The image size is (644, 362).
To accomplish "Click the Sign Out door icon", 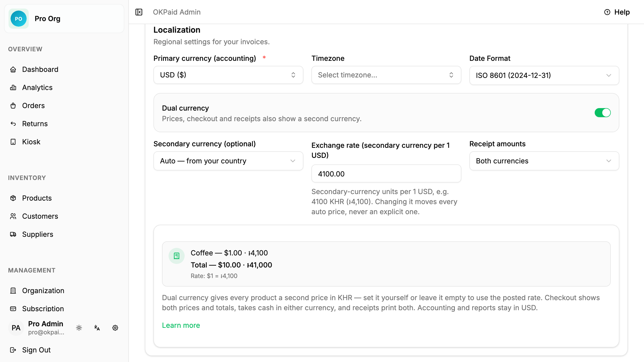I will pos(13,350).
